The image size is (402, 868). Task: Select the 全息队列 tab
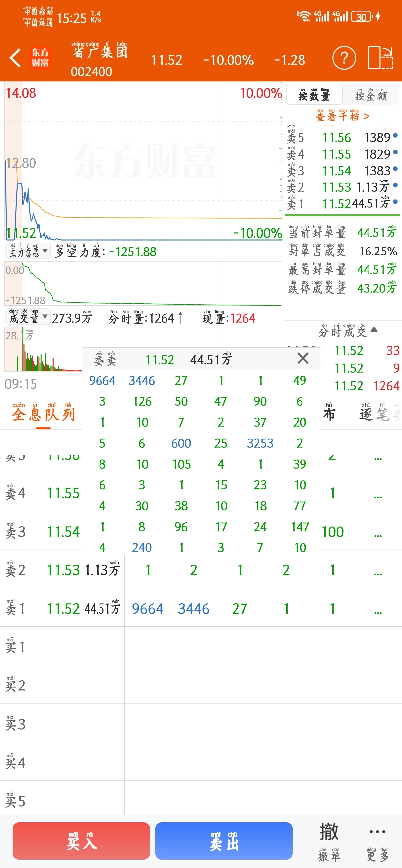43,413
